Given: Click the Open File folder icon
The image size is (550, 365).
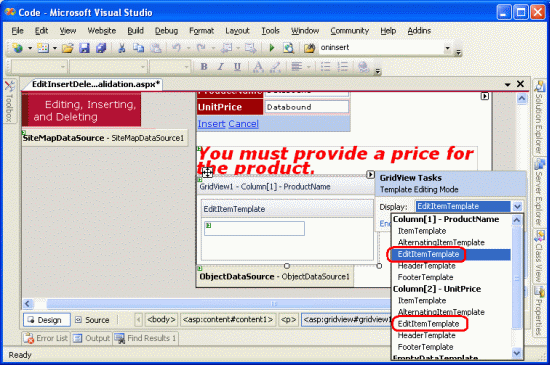Looking at the screenshot, I should 68,48.
